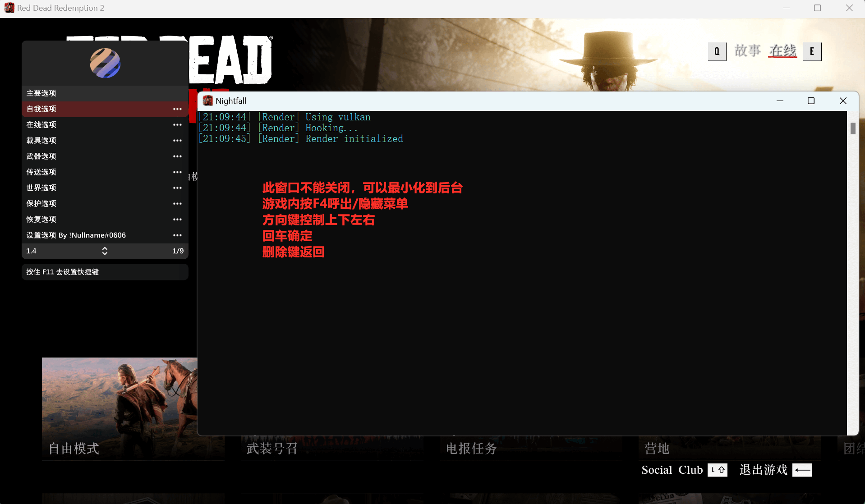Select the 营地 mode label

[657, 449]
